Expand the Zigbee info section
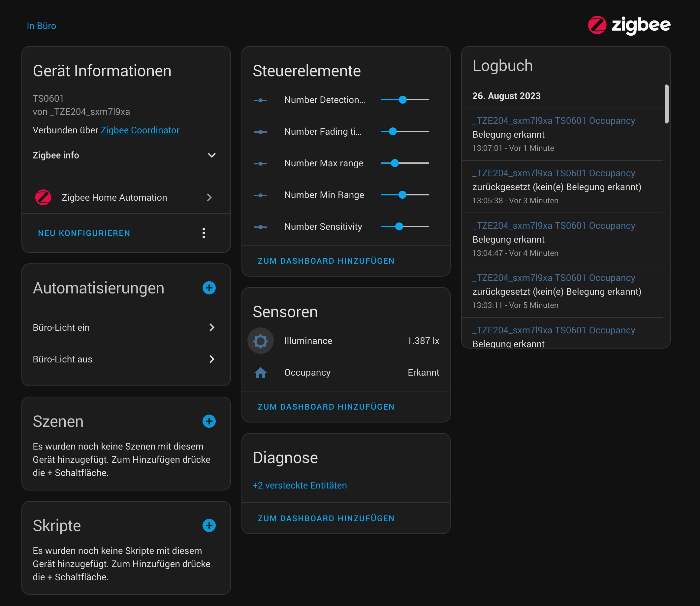The image size is (700, 606). pos(211,155)
